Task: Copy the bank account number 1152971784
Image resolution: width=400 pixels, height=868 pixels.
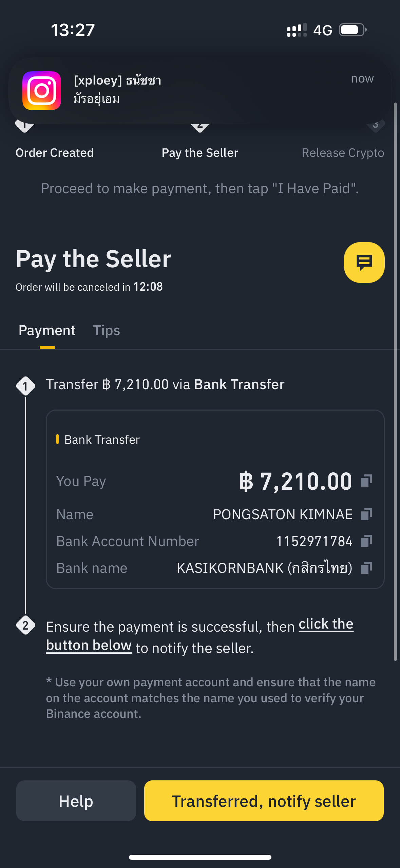Action: click(x=366, y=541)
